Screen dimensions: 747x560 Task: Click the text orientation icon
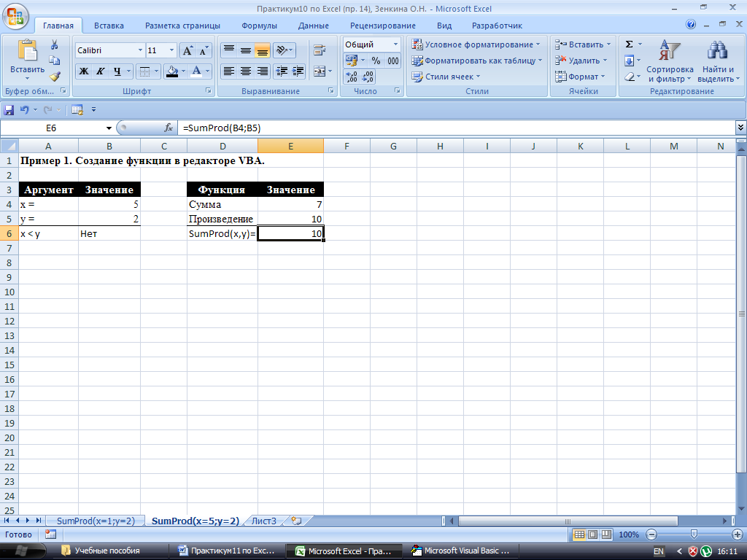point(282,50)
